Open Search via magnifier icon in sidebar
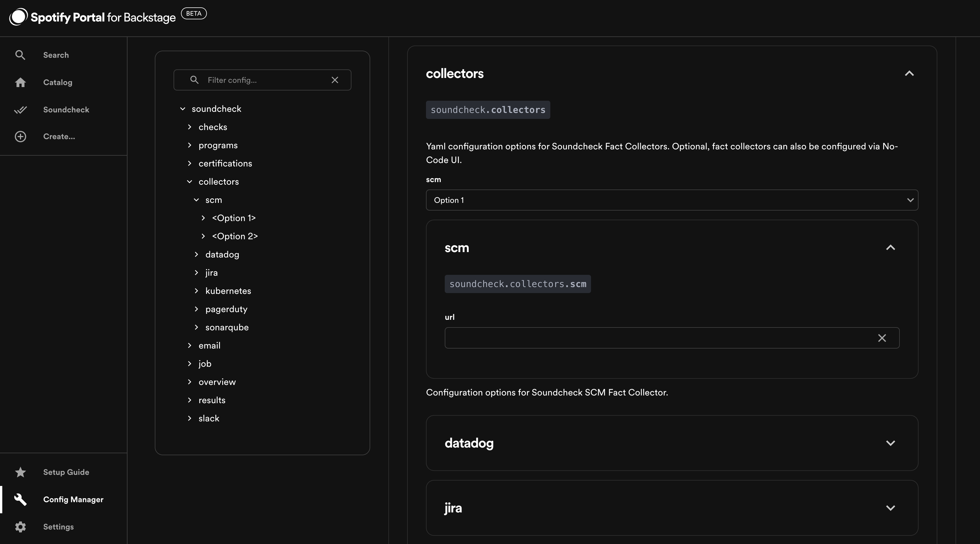The height and width of the screenshot is (544, 980). [20, 55]
